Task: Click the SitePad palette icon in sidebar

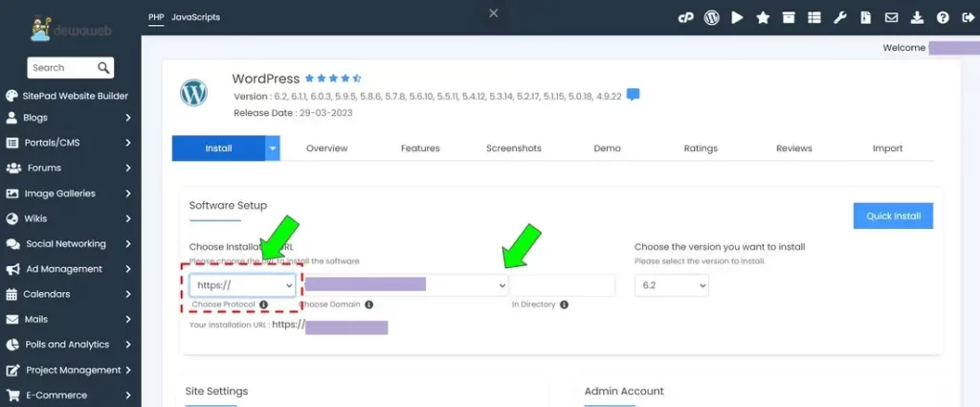Action: tap(11, 96)
